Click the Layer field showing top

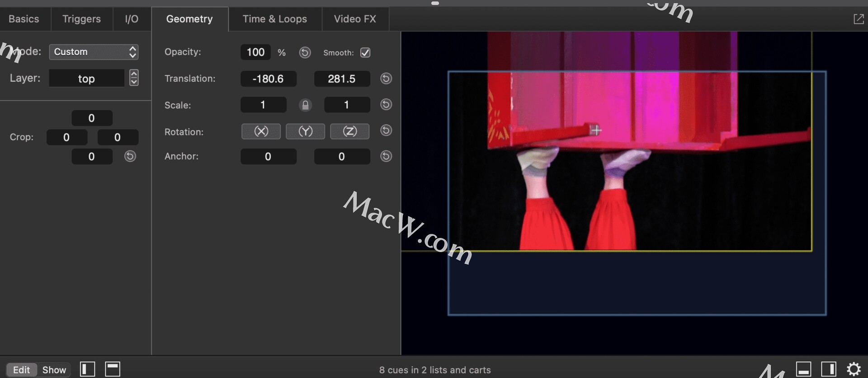(x=86, y=78)
